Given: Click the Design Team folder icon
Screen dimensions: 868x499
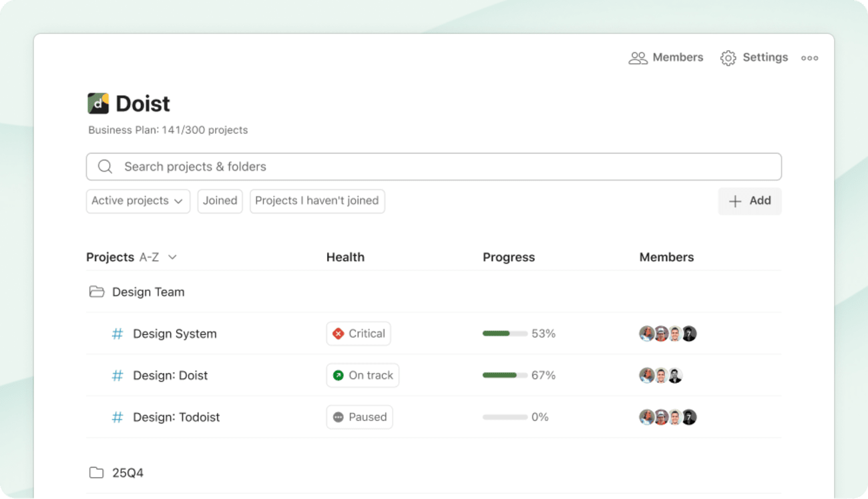Looking at the screenshot, I should point(97,292).
